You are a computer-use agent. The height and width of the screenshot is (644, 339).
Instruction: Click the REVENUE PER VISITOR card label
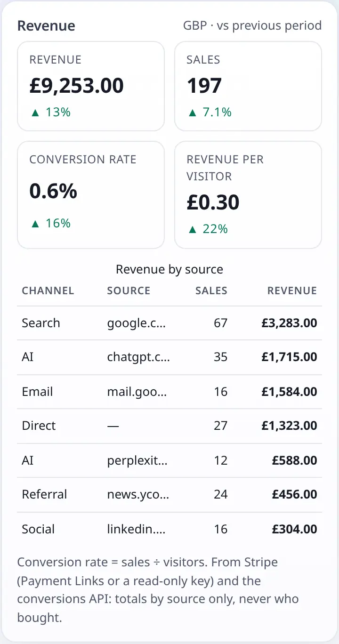[225, 168]
